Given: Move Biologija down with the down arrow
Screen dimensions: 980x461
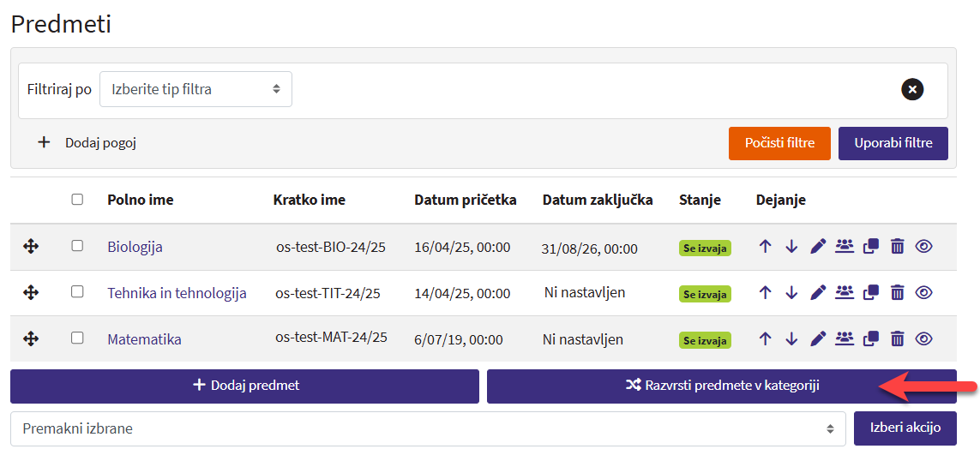Looking at the screenshot, I should click(x=791, y=247).
